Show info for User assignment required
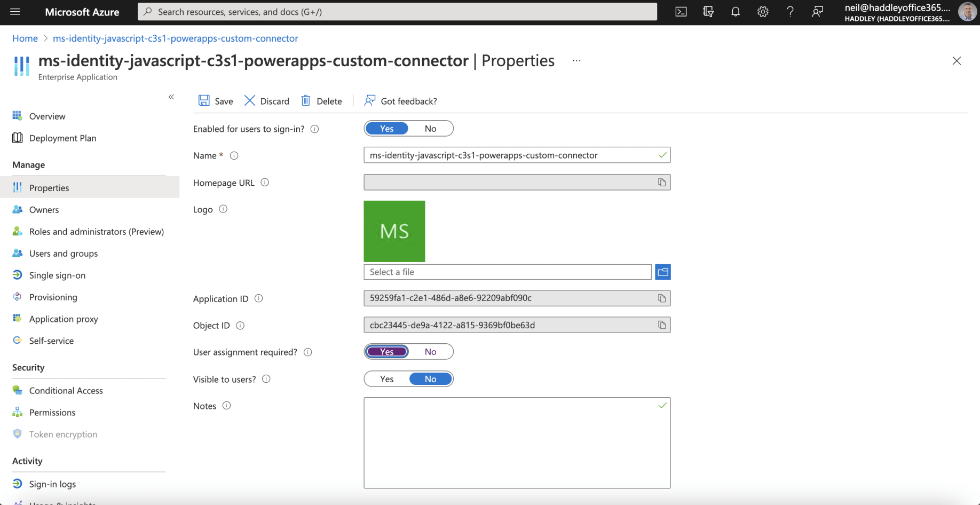This screenshot has height=505, width=980. pos(308,352)
